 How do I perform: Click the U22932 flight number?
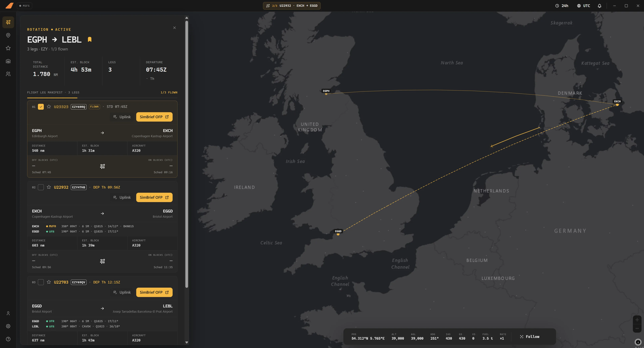tap(61, 187)
